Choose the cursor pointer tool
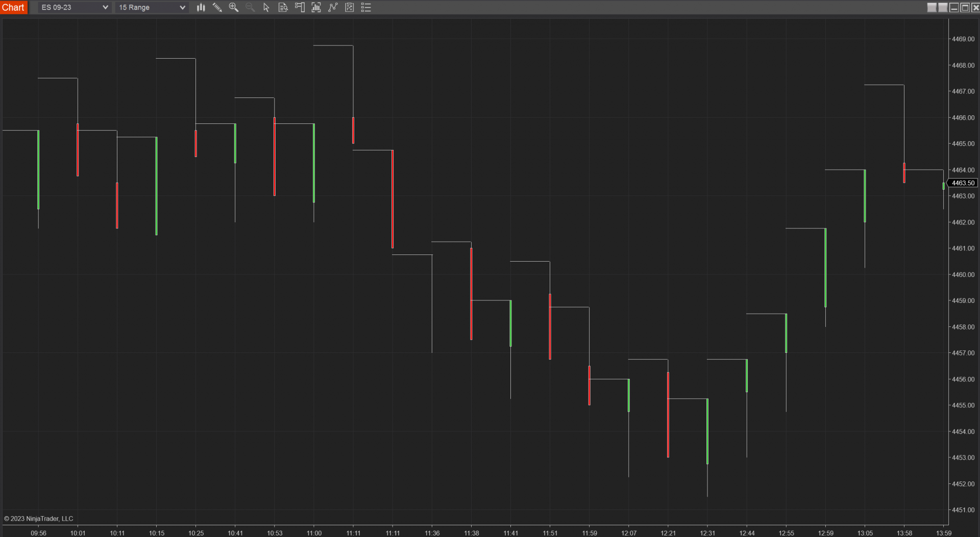Viewport: 980px width, 537px height. click(266, 7)
